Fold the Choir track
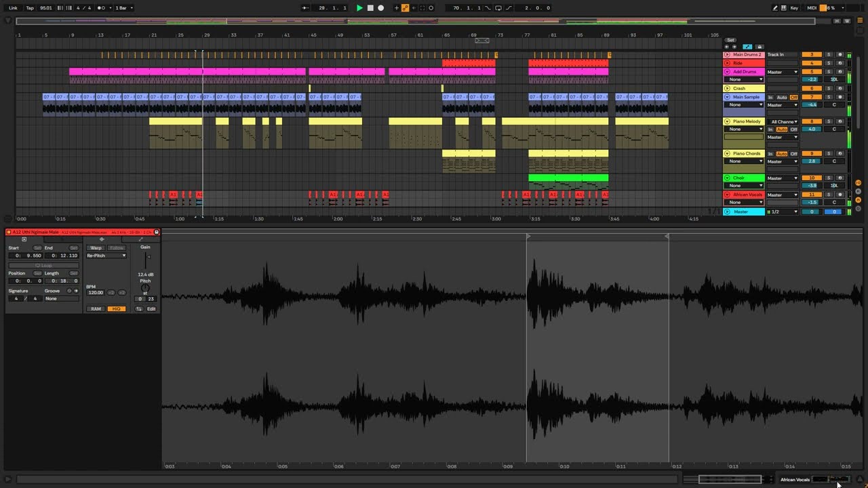This screenshot has height=488, width=868. [x=727, y=178]
